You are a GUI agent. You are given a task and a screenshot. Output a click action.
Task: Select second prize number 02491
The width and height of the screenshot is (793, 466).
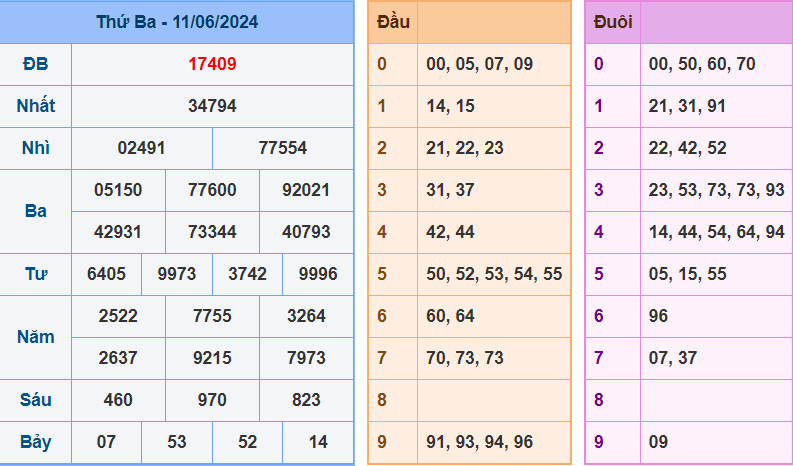142,148
